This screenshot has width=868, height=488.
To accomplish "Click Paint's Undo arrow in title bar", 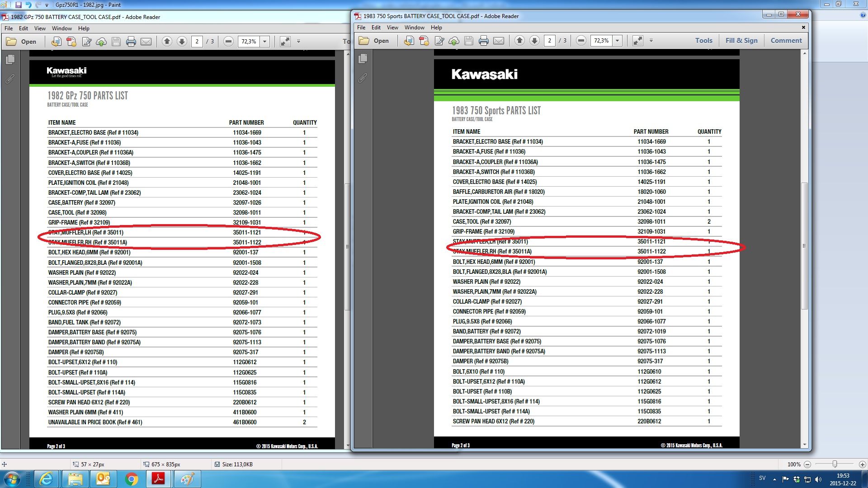I will coord(28,5).
